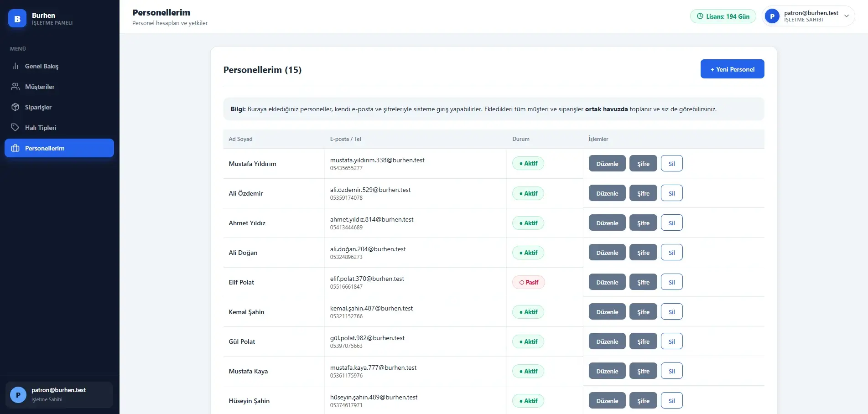Expand the patron@burhen.test account chevron
The width and height of the screenshot is (868, 414).
[847, 16]
